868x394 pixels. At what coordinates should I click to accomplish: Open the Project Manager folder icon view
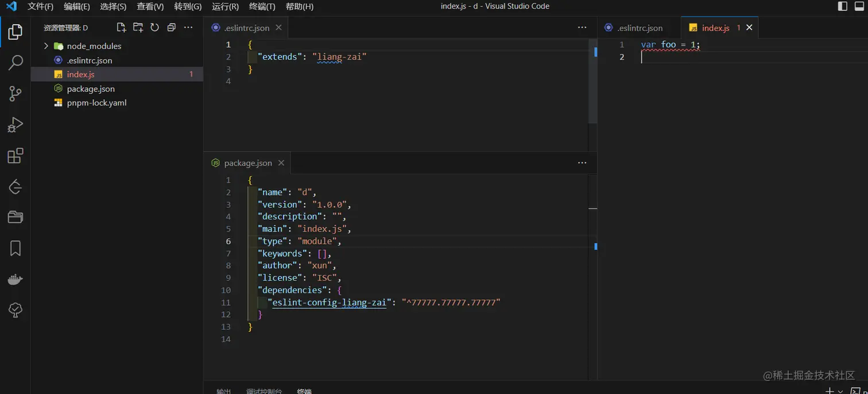pos(15,217)
